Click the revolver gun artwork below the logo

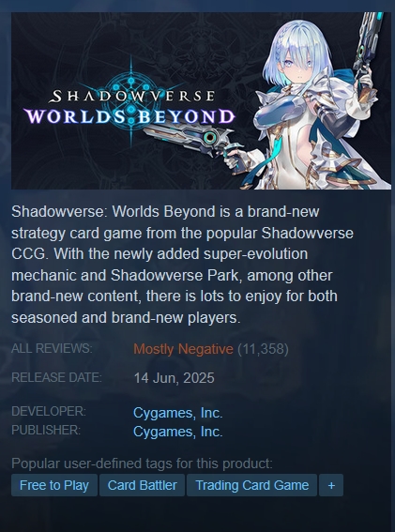(x=192, y=141)
